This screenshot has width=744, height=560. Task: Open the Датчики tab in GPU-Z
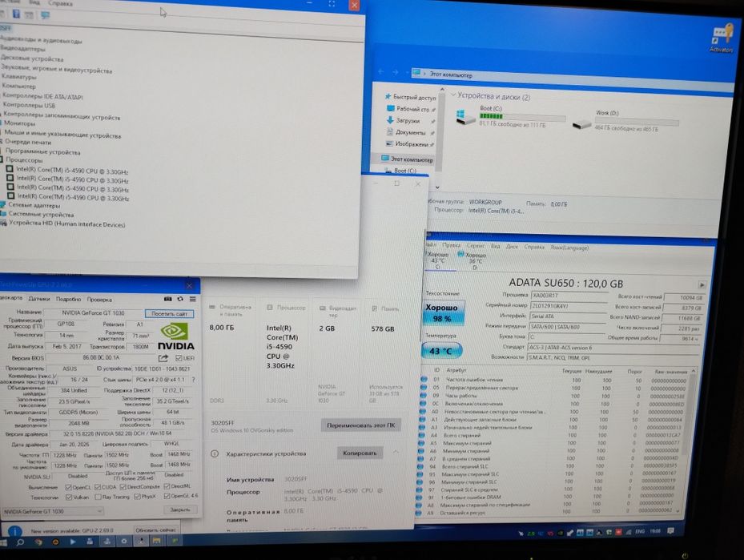point(39,299)
